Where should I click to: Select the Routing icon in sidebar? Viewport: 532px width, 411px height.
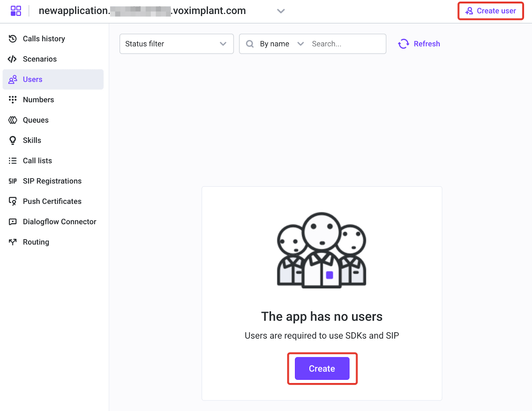(13, 242)
